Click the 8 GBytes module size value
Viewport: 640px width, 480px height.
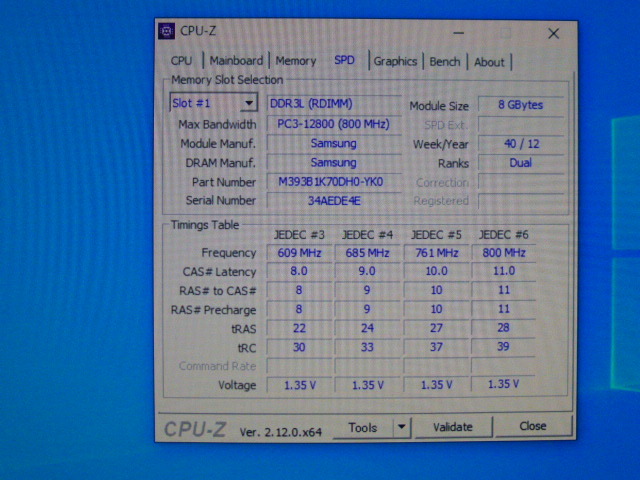point(520,105)
